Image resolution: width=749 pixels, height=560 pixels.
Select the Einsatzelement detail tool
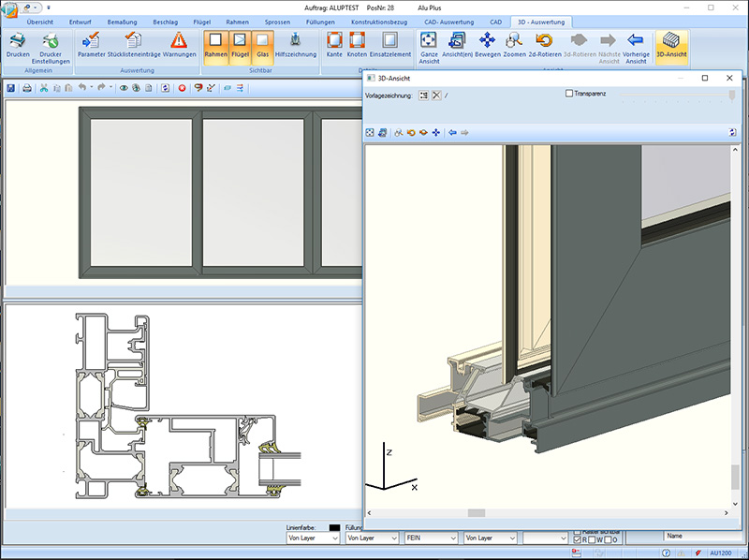(x=390, y=45)
